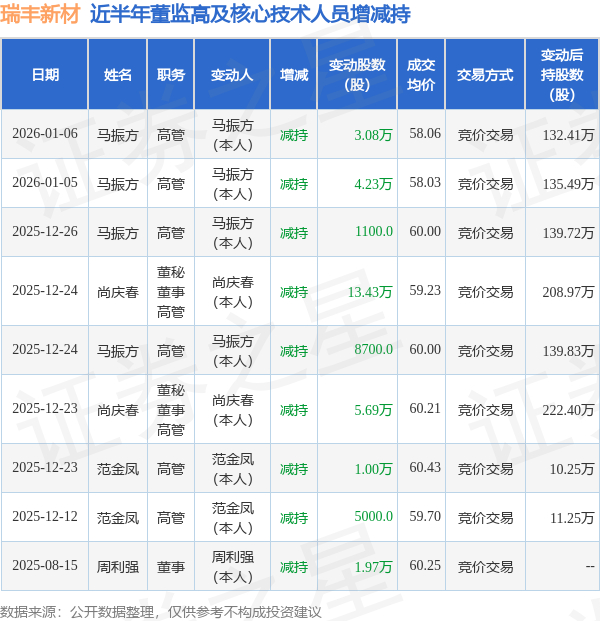Click the name 尚庆春 in the 13.43万 row
600x621 pixels.
click(118, 292)
